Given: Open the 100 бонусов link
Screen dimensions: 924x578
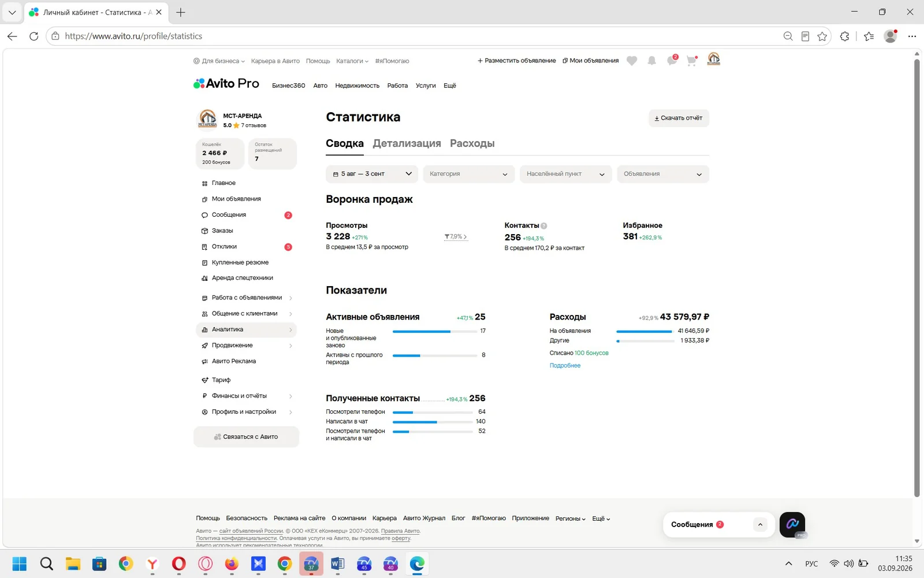Looking at the screenshot, I should click(591, 353).
